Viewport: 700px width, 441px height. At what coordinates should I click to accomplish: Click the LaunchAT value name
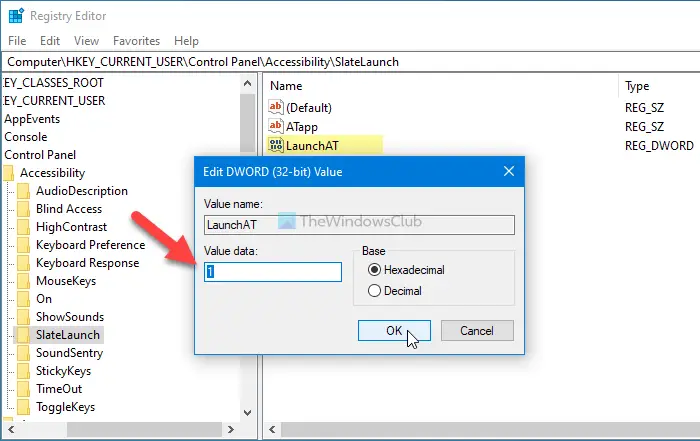[x=312, y=146]
